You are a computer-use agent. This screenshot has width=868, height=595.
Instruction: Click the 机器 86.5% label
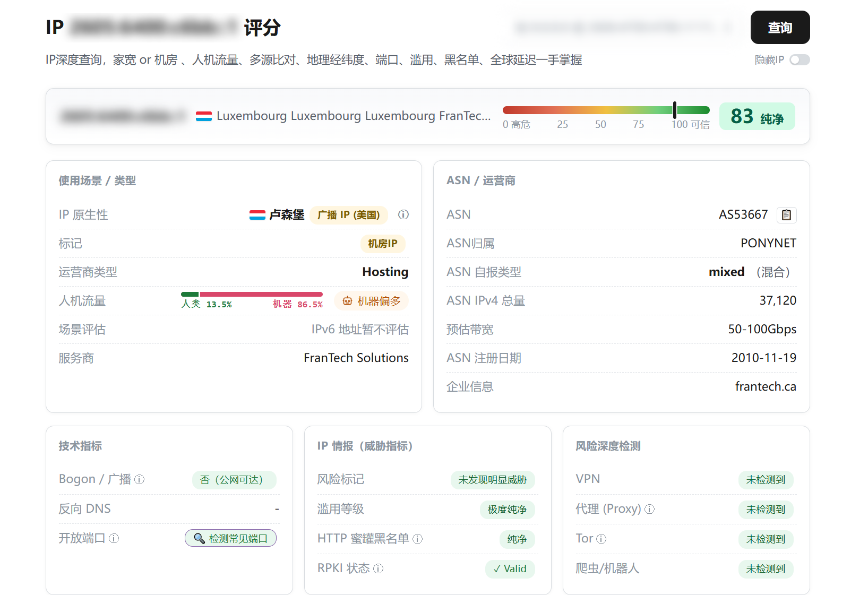click(297, 304)
